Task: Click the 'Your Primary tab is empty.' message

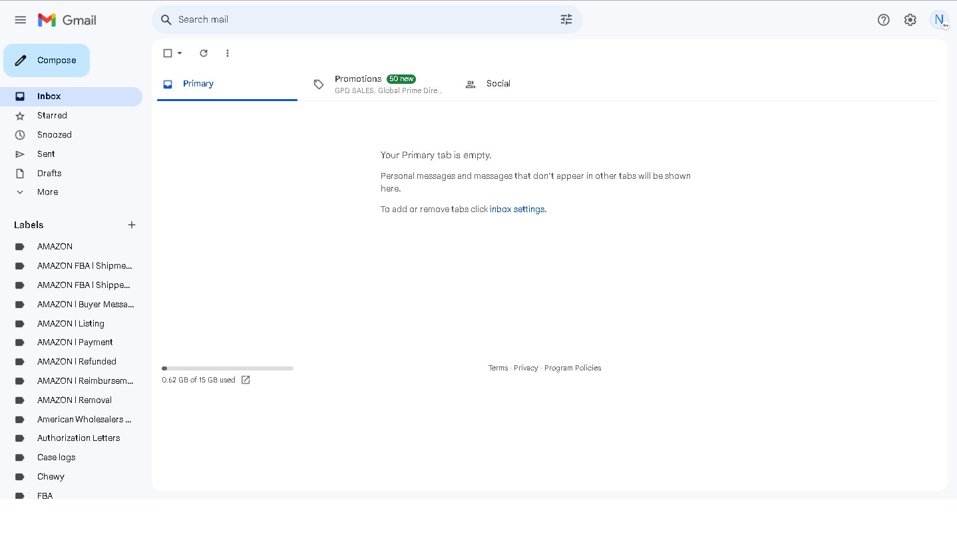Action: [436, 155]
